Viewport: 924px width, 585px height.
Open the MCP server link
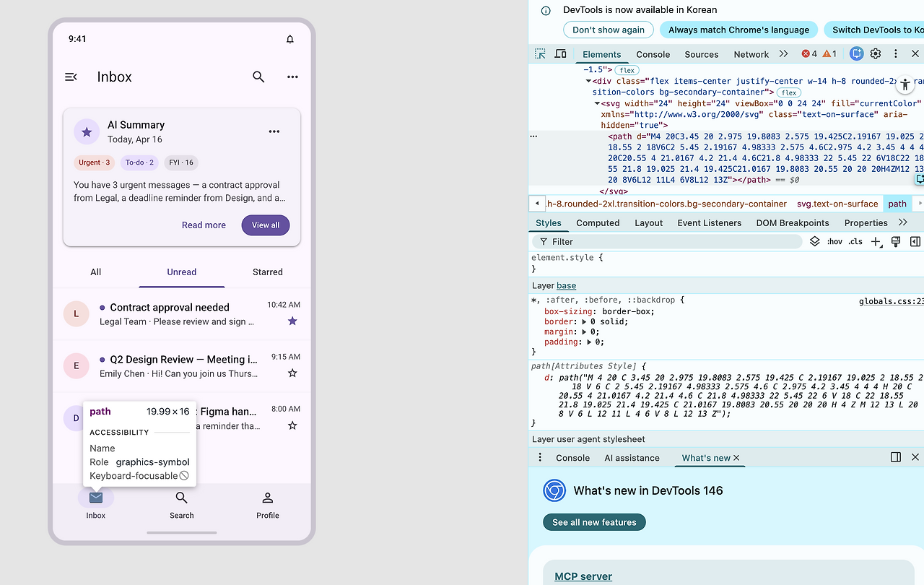coord(583,576)
